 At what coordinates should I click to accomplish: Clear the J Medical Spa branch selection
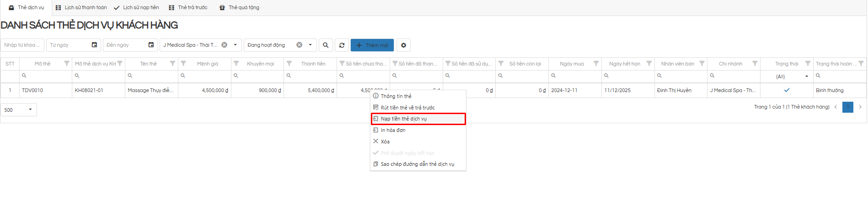click(225, 45)
